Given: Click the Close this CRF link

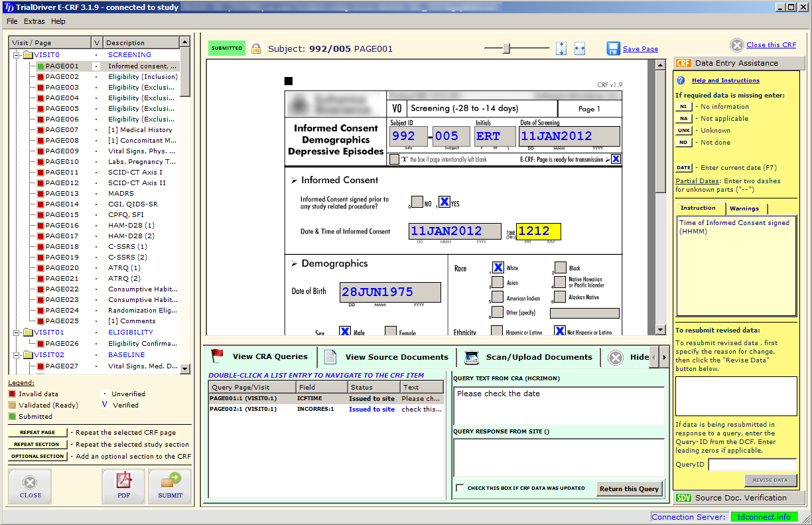Looking at the screenshot, I should [771, 45].
